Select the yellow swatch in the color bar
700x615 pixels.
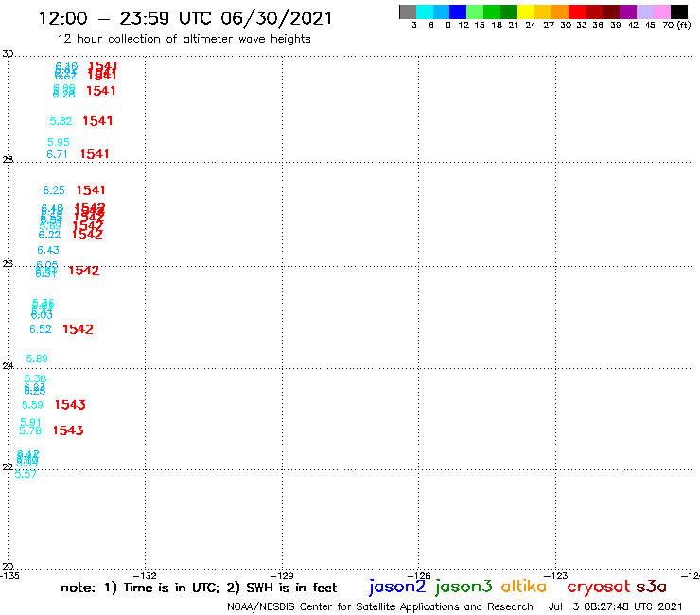526,11
